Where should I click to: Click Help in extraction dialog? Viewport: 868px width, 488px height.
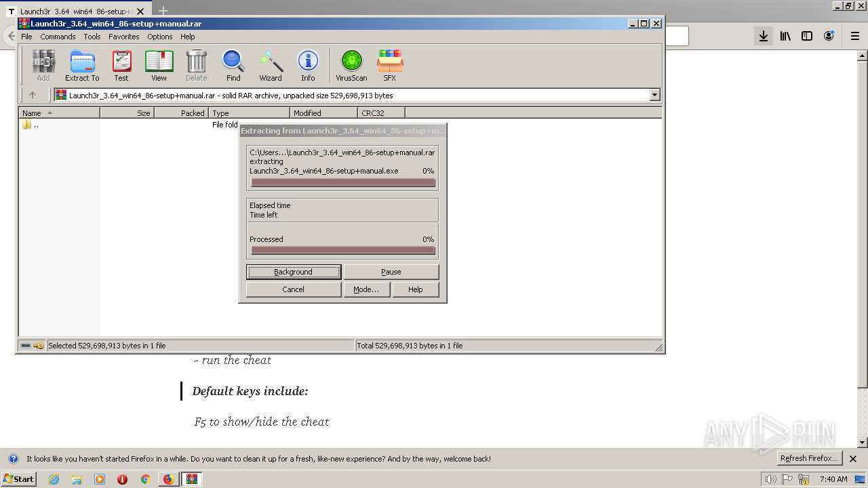tap(416, 289)
